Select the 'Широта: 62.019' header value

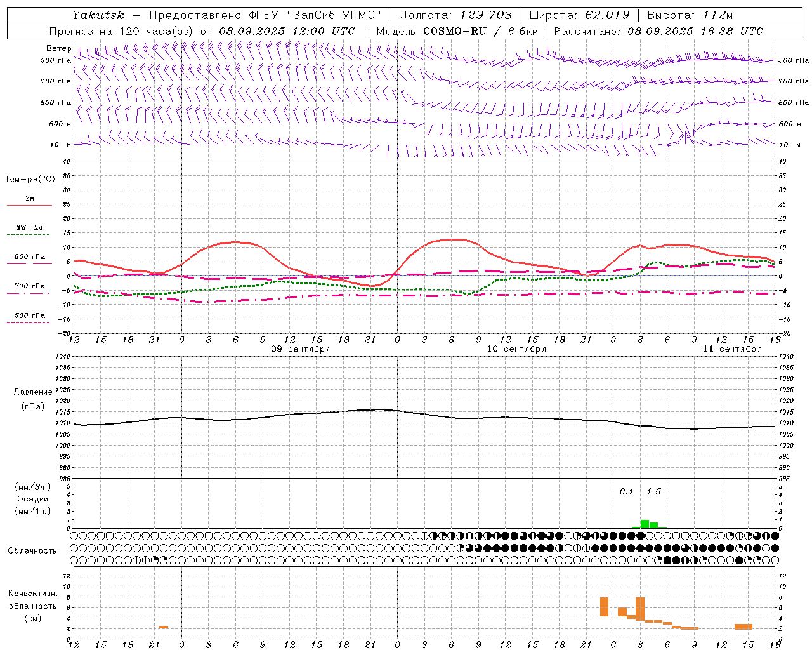(579, 15)
